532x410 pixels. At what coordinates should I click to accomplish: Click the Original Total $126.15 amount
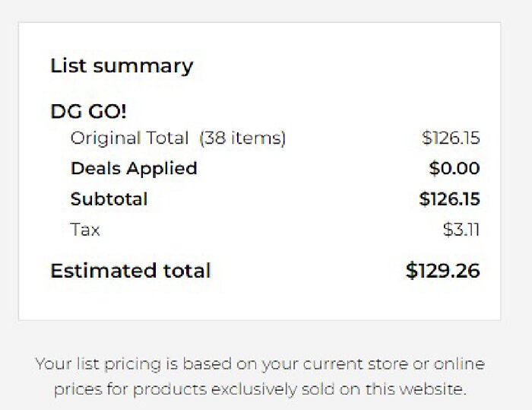[x=451, y=138]
